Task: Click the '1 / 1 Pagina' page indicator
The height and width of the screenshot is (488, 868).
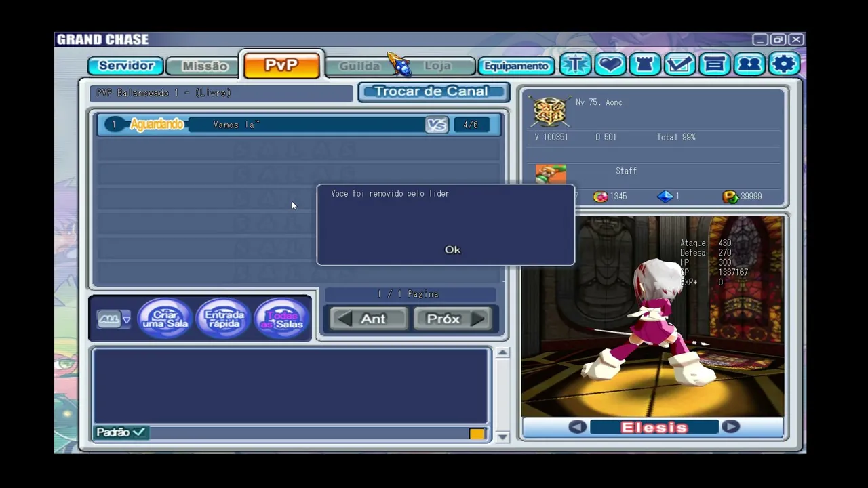Action: click(x=408, y=294)
